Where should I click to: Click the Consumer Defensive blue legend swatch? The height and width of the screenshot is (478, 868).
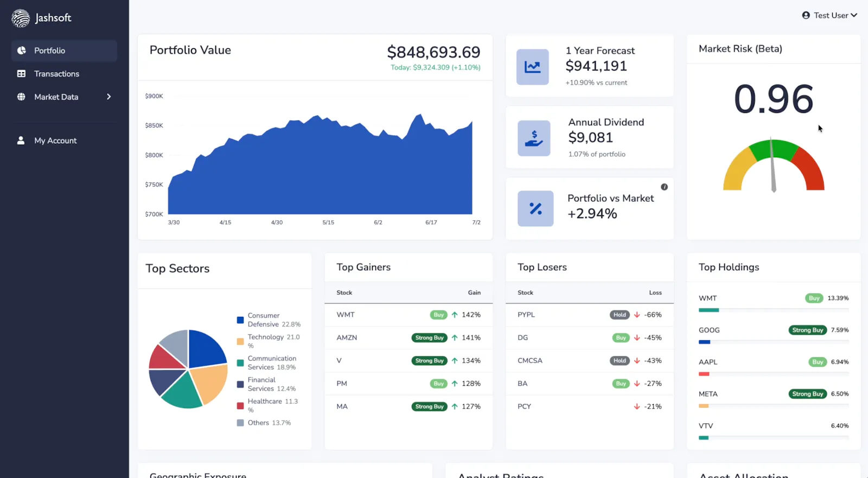coord(240,320)
